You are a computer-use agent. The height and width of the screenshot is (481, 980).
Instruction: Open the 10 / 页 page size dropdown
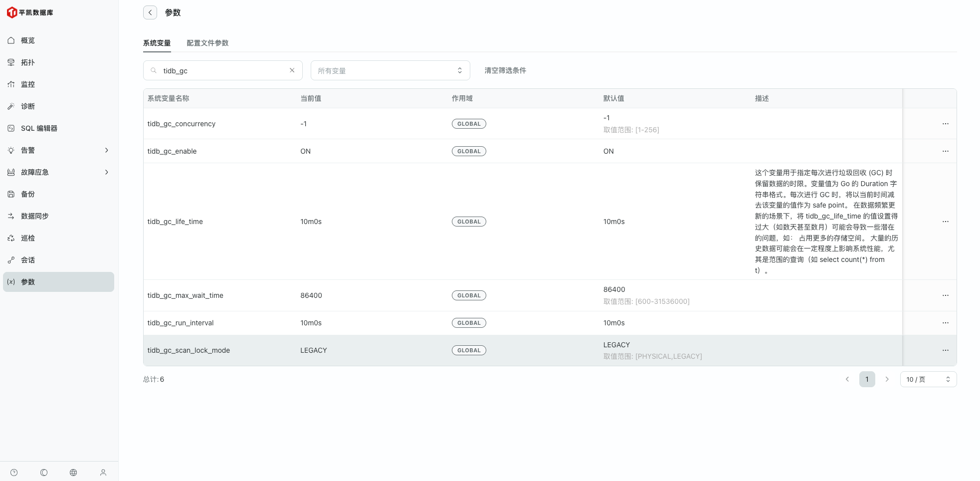[x=928, y=379]
